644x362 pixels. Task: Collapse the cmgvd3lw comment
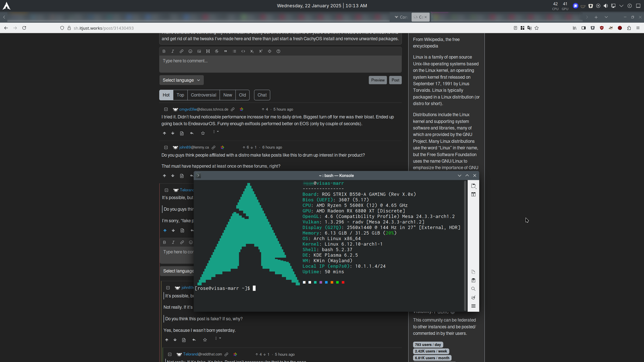pos(166,109)
